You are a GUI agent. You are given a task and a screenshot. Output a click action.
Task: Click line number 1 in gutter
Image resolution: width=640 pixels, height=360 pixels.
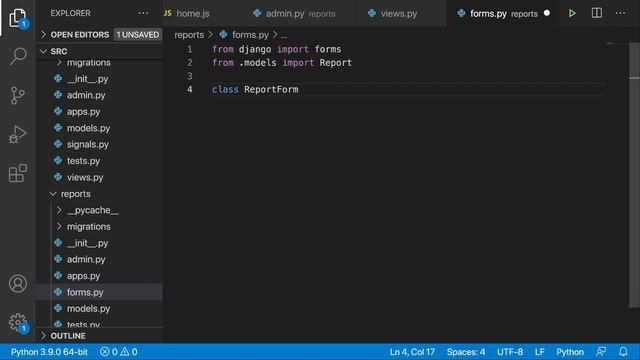(x=189, y=49)
